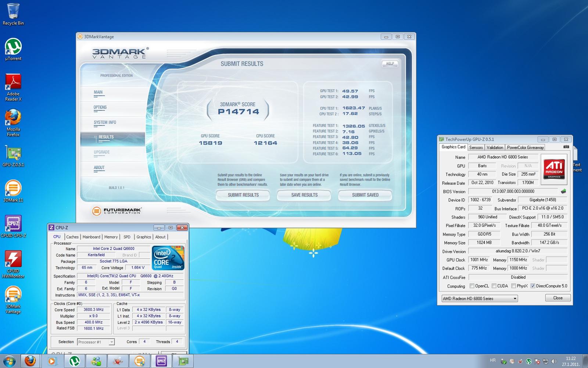This screenshot has width=588, height=368.
Task: Click the SUBMIT SAVED button
Action: [x=365, y=195]
